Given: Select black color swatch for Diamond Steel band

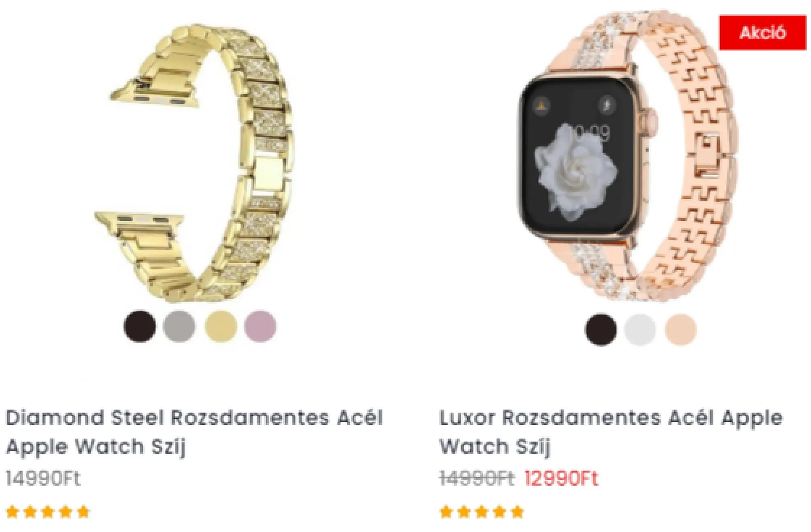Looking at the screenshot, I should coord(139,326).
